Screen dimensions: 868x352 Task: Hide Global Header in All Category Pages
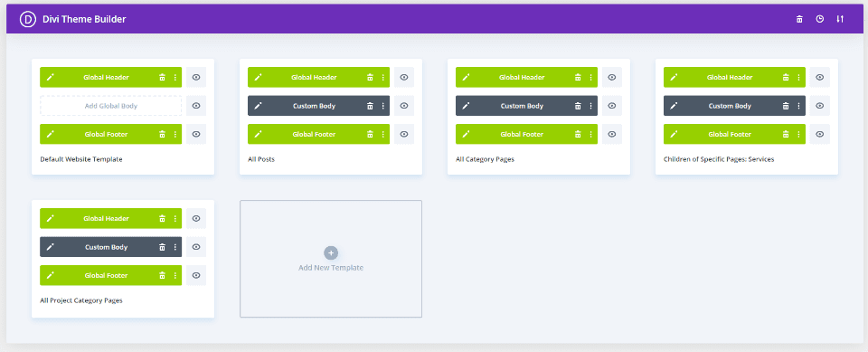[x=612, y=78]
